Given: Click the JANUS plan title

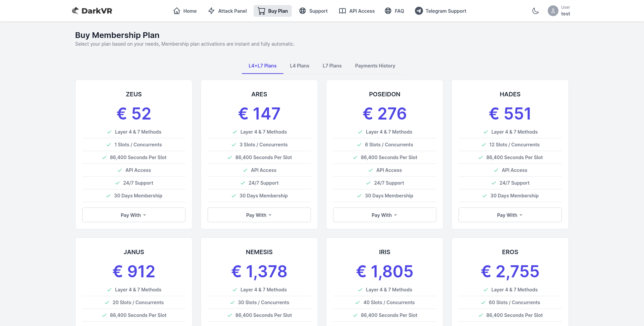Looking at the screenshot, I should click(134, 252).
